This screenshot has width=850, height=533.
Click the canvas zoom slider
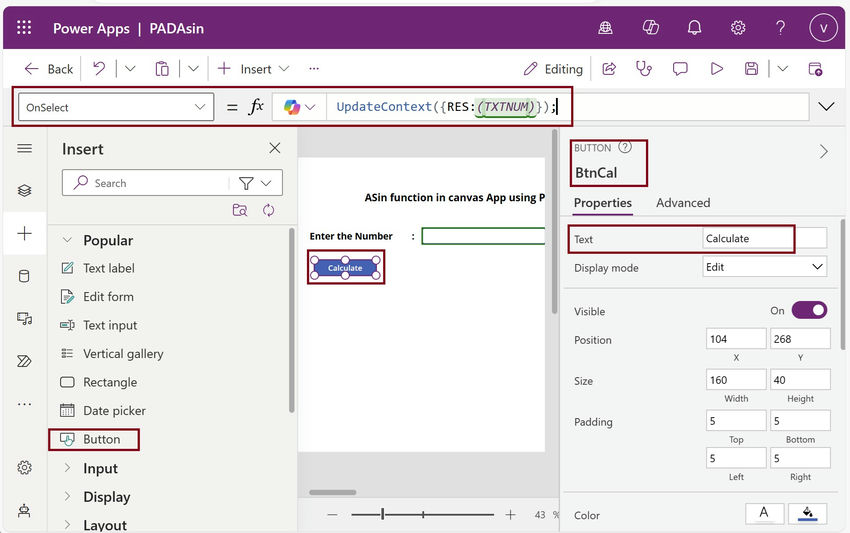click(x=423, y=514)
